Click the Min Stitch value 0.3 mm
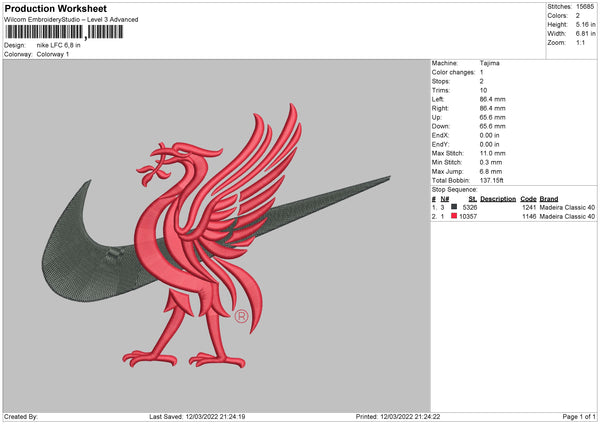Viewport: 600px width, 424px height. 491,163
